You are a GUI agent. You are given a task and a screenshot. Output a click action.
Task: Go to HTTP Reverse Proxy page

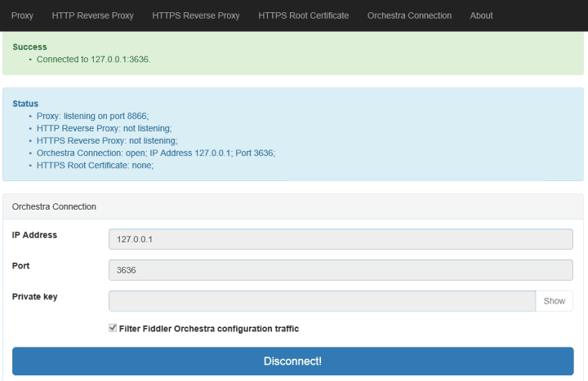coord(92,16)
